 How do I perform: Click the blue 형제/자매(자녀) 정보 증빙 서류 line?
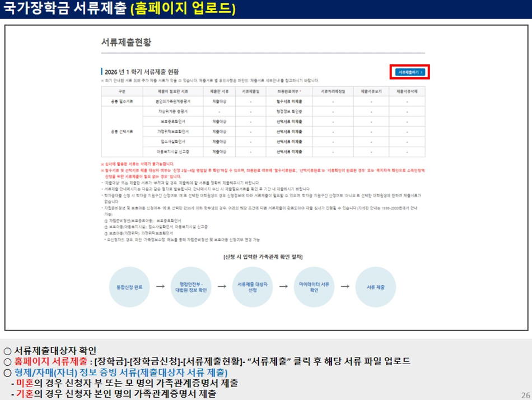121,373
